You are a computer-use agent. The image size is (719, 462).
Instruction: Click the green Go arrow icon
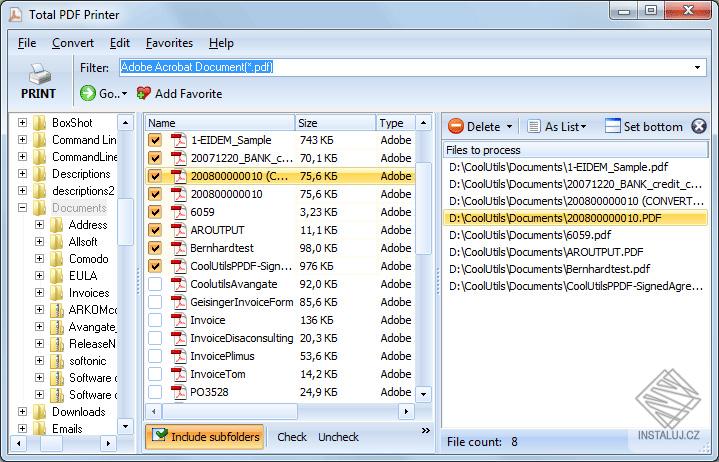[x=88, y=94]
